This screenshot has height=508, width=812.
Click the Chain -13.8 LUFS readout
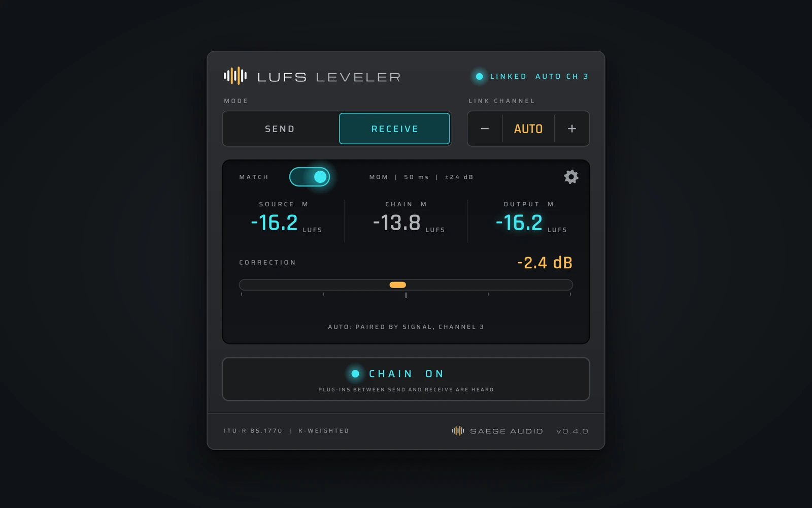tap(409, 223)
